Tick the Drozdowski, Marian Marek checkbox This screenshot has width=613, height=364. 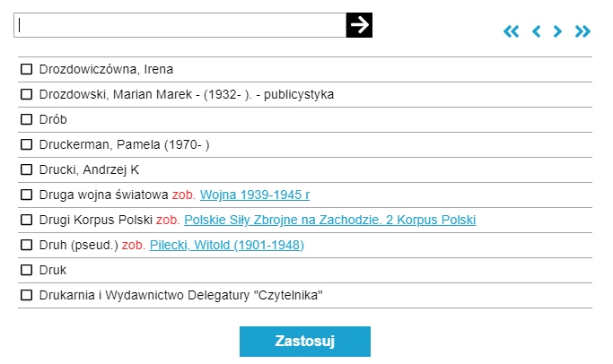pyautogui.click(x=27, y=94)
